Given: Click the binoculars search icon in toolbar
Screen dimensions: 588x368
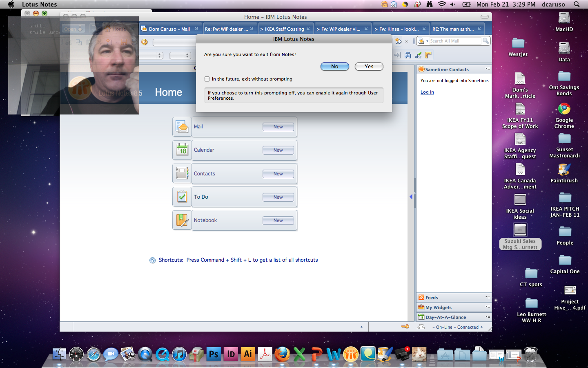Looking at the screenshot, I should click(408, 55).
